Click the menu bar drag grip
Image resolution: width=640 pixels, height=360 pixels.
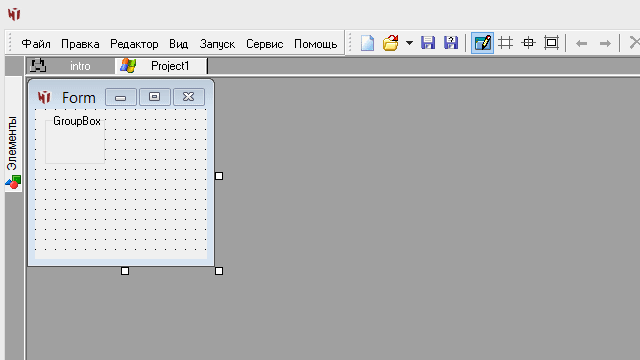11,43
